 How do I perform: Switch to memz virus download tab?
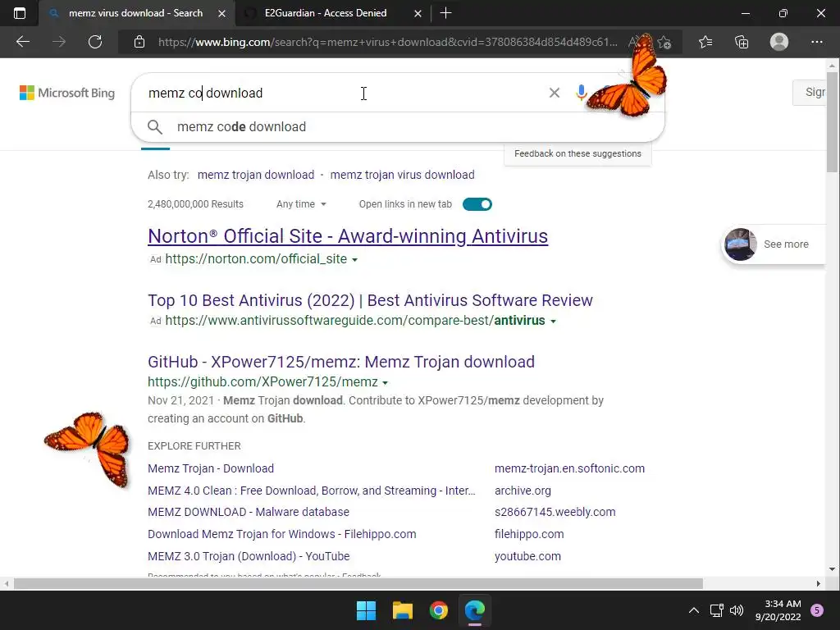136,13
